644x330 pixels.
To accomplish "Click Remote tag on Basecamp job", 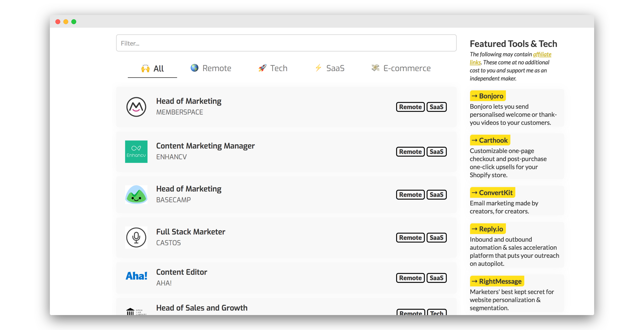I will click(410, 195).
